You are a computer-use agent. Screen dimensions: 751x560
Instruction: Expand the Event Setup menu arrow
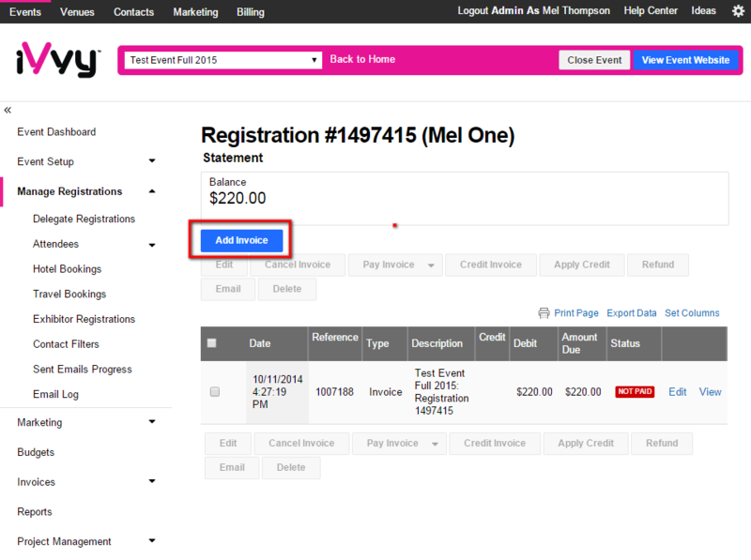pos(152,161)
